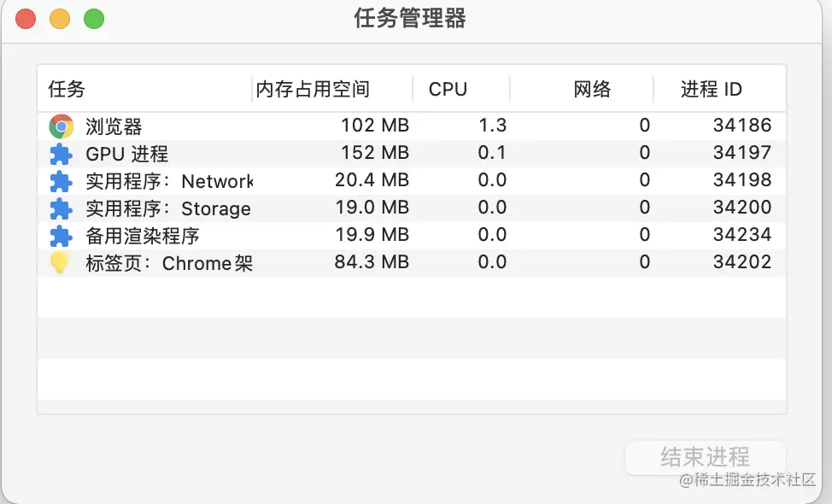Screen dimensions: 832x504
Task: Click the 结束进程 button
Action: pos(706,458)
